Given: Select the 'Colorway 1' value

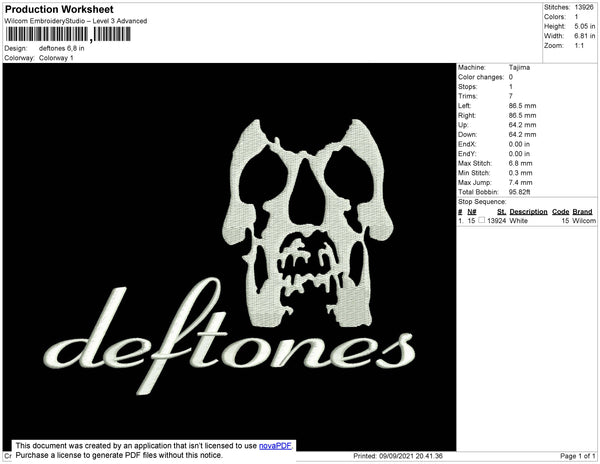Looking at the screenshot, I should point(56,58).
